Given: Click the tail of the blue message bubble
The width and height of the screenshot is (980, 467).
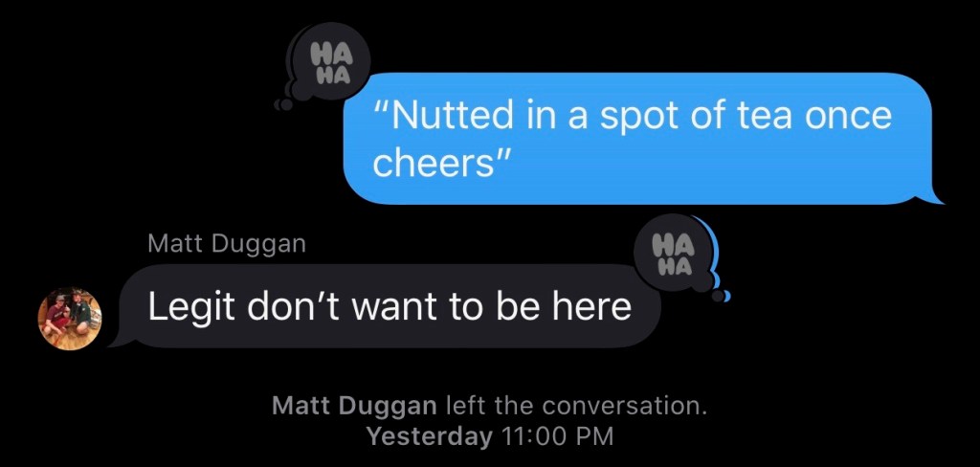Looking at the screenshot, I should click(x=936, y=197).
